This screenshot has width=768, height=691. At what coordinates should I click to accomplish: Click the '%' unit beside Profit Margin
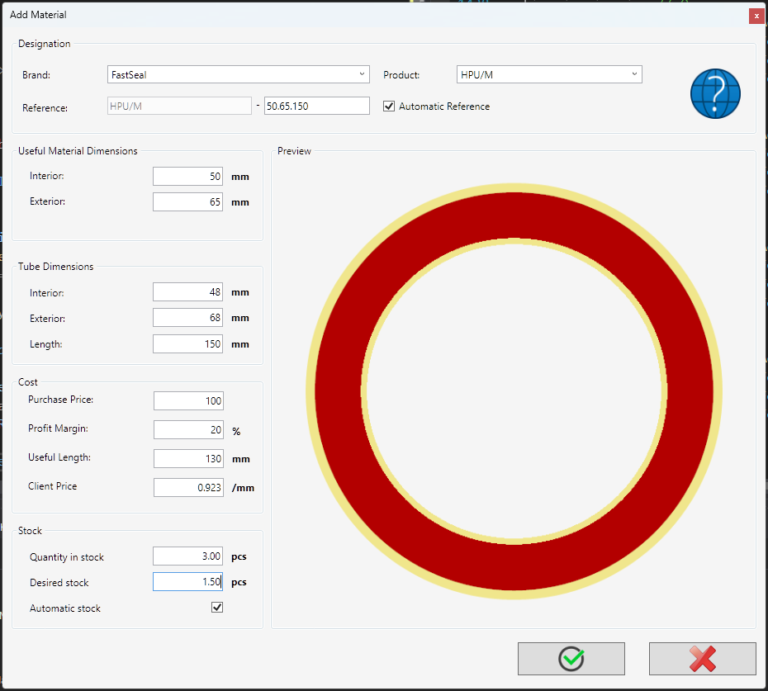pos(236,431)
